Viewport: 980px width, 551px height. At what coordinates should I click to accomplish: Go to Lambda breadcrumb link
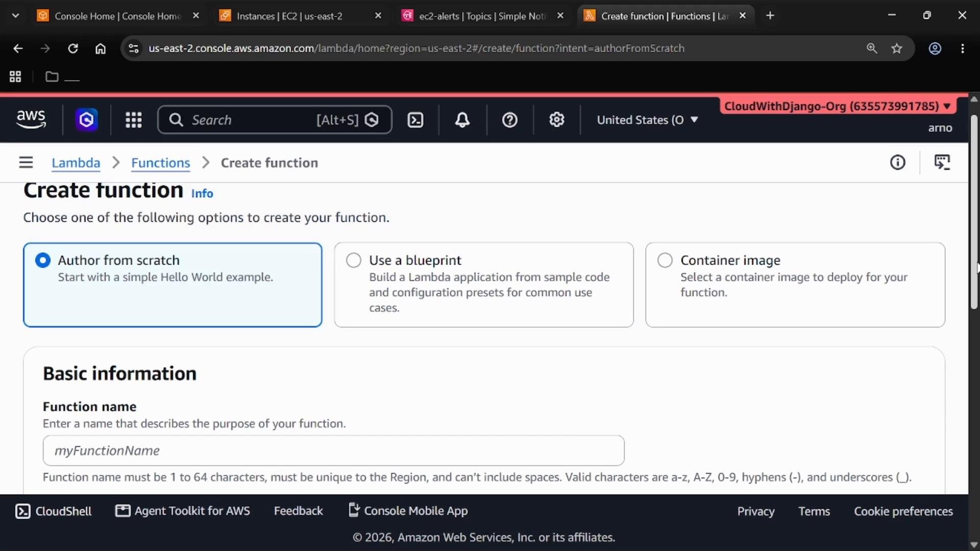tap(76, 163)
